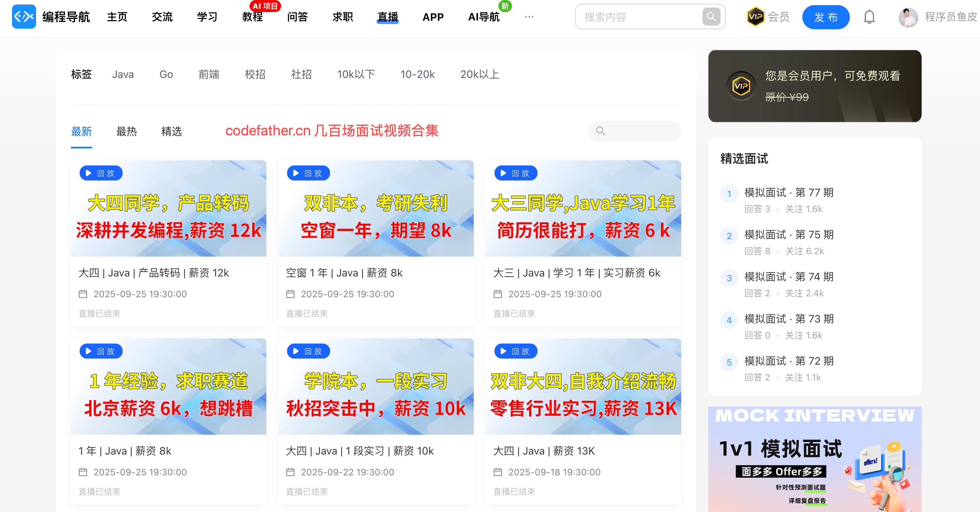Open the 直播 navigation item
This screenshot has height=512, width=980.
click(387, 17)
